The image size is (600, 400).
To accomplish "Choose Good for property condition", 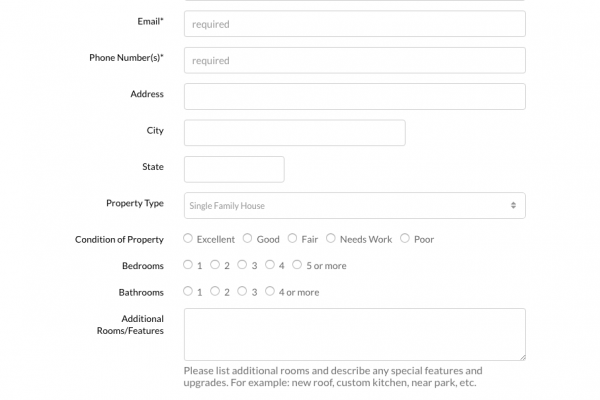I will coord(248,239).
